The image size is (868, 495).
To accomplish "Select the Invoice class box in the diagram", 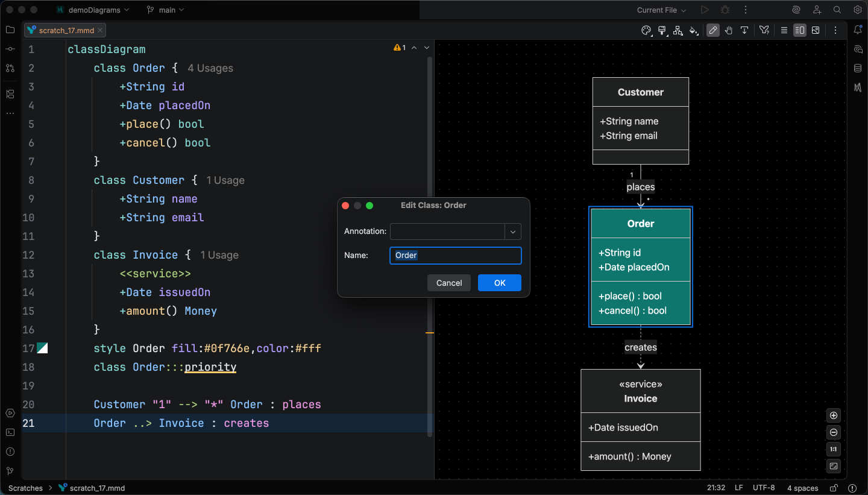I will coord(641,420).
